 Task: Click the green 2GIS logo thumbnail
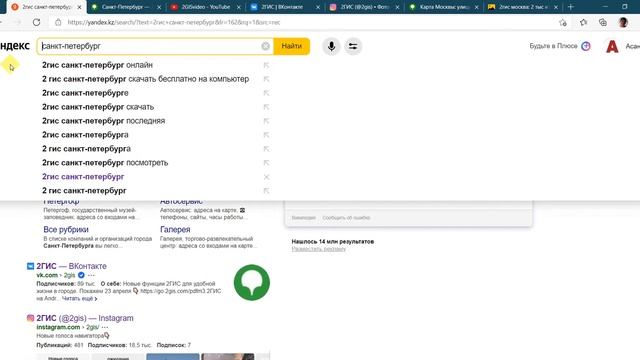click(251, 282)
